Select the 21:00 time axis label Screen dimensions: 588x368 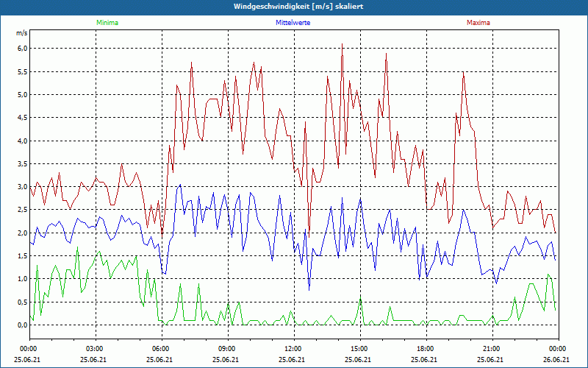(x=492, y=348)
